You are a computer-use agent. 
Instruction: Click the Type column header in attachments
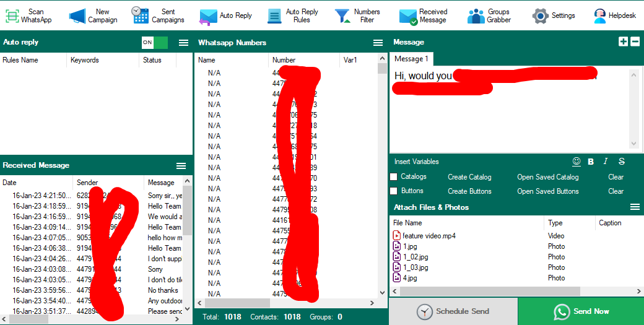(x=569, y=223)
